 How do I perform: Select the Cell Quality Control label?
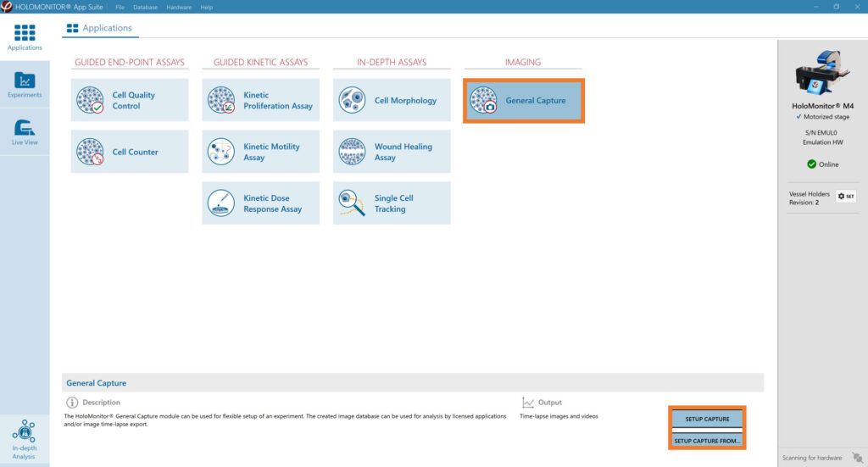[133, 100]
